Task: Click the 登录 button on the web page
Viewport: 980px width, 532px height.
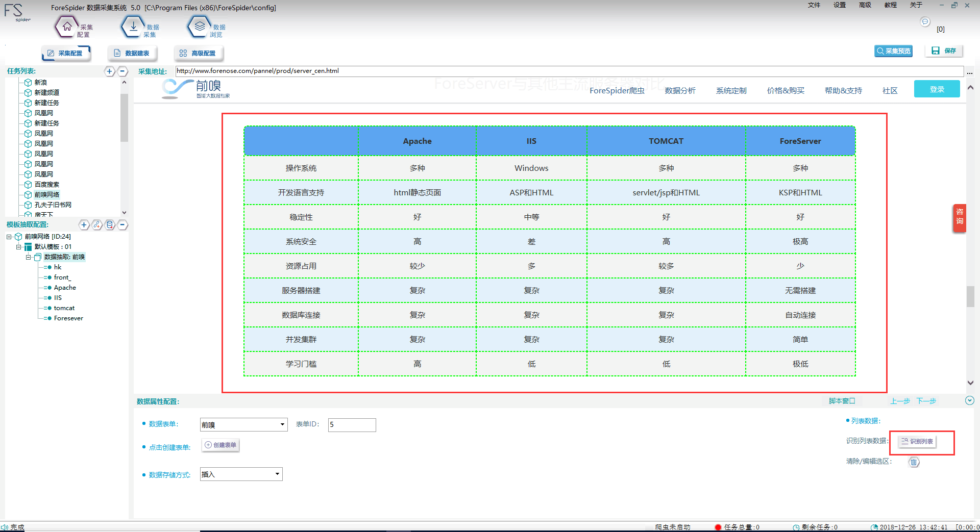Action: pyautogui.click(x=937, y=89)
